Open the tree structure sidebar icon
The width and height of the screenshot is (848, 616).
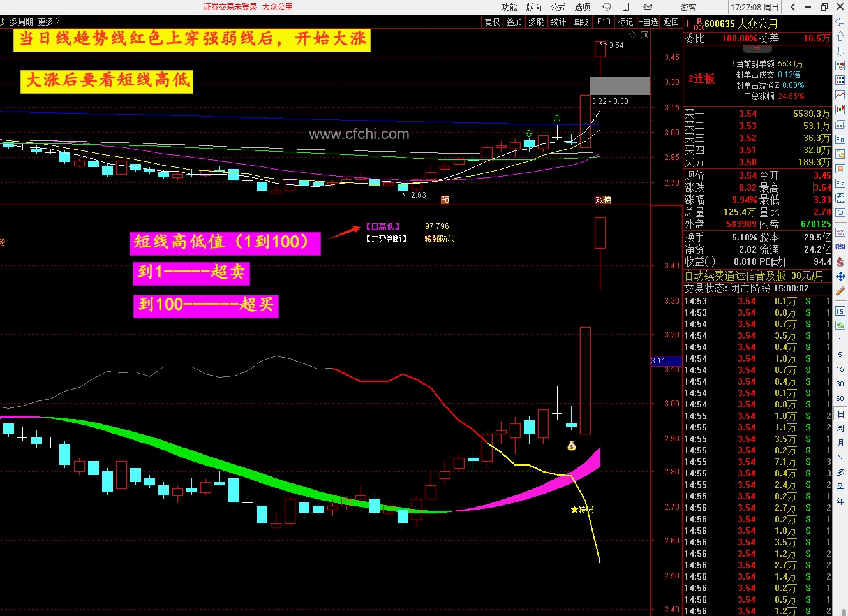840,154
